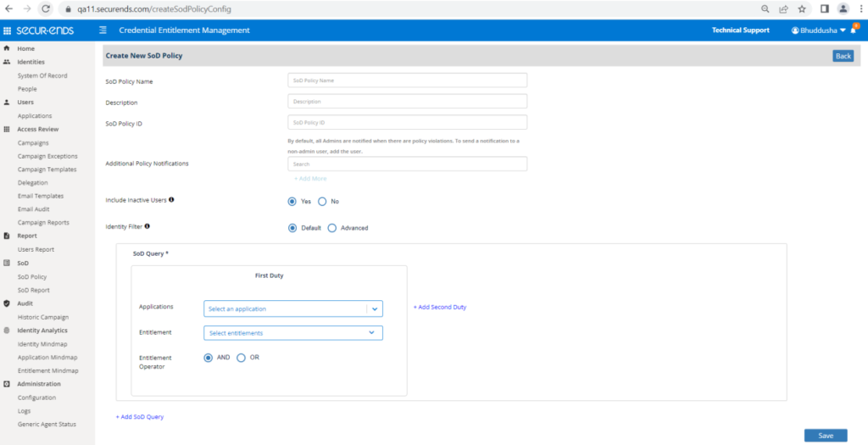Open Campaigns under Access Review

[33, 142]
